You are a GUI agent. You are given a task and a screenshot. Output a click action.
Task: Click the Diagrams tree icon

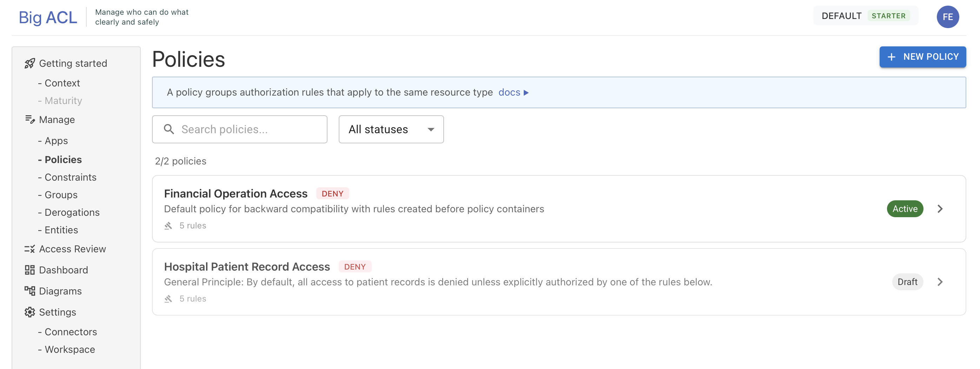[30, 291]
